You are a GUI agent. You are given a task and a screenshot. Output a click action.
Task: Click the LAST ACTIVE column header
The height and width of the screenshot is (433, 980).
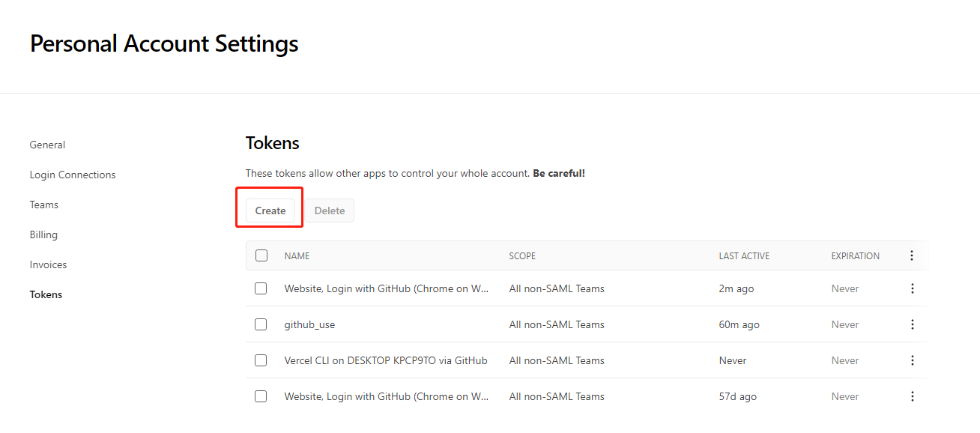(x=744, y=255)
